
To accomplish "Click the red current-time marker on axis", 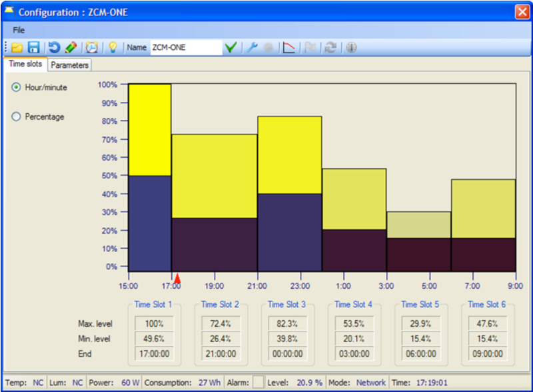I will pyautogui.click(x=177, y=278).
